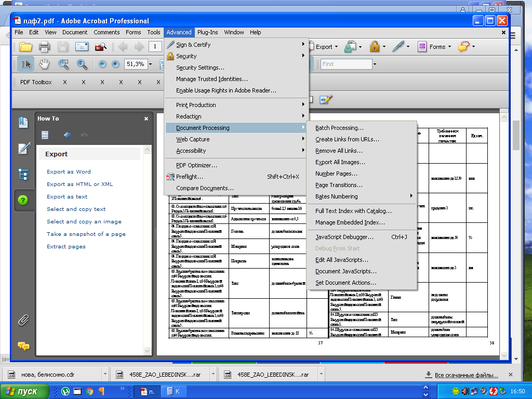Image resolution: width=532 pixels, height=399 pixels.
Task: Click the Export as Word link
Action: pyautogui.click(x=69, y=171)
